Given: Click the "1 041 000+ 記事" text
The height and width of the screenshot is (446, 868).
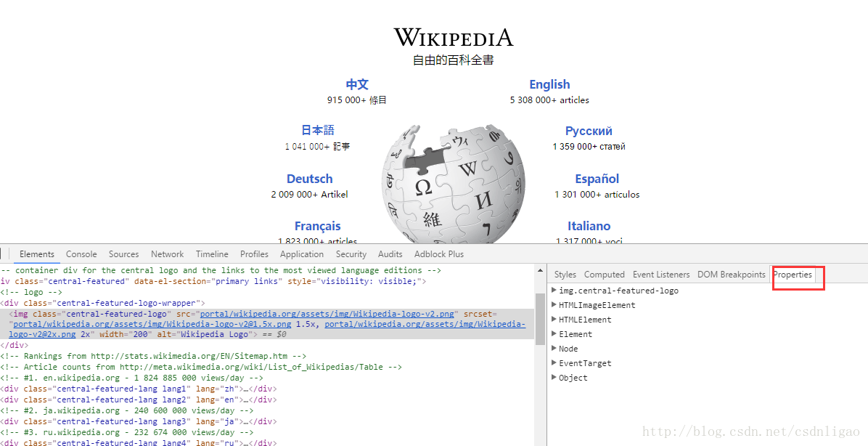Looking at the screenshot, I should coord(317,147).
